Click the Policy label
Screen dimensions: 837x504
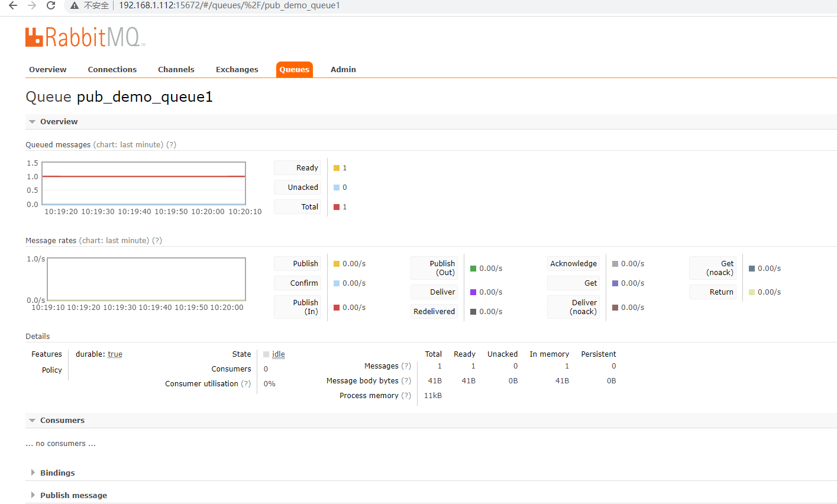pos(52,370)
